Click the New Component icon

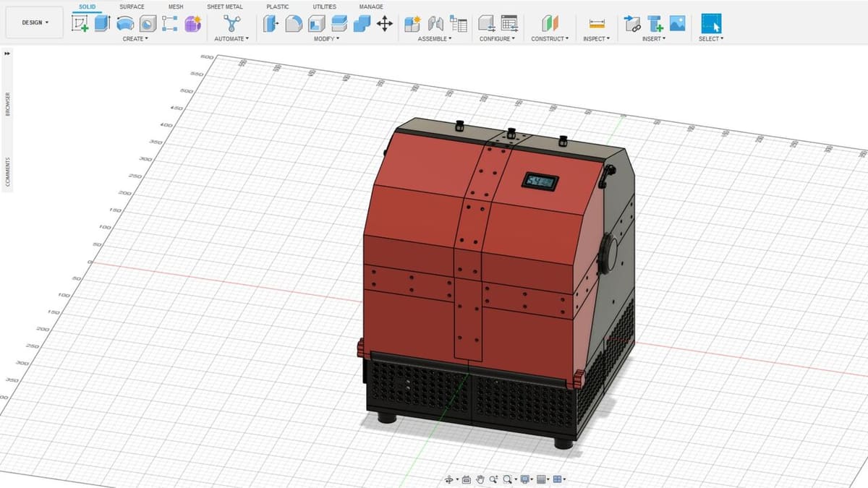click(412, 24)
